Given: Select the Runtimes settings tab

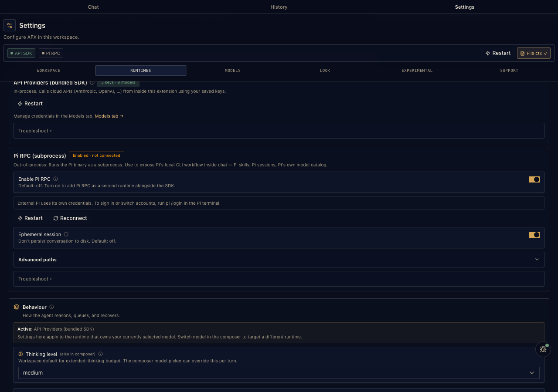Looking at the screenshot, I should [141, 71].
